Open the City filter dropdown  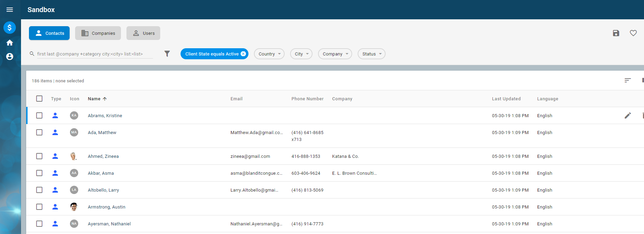pyautogui.click(x=301, y=54)
